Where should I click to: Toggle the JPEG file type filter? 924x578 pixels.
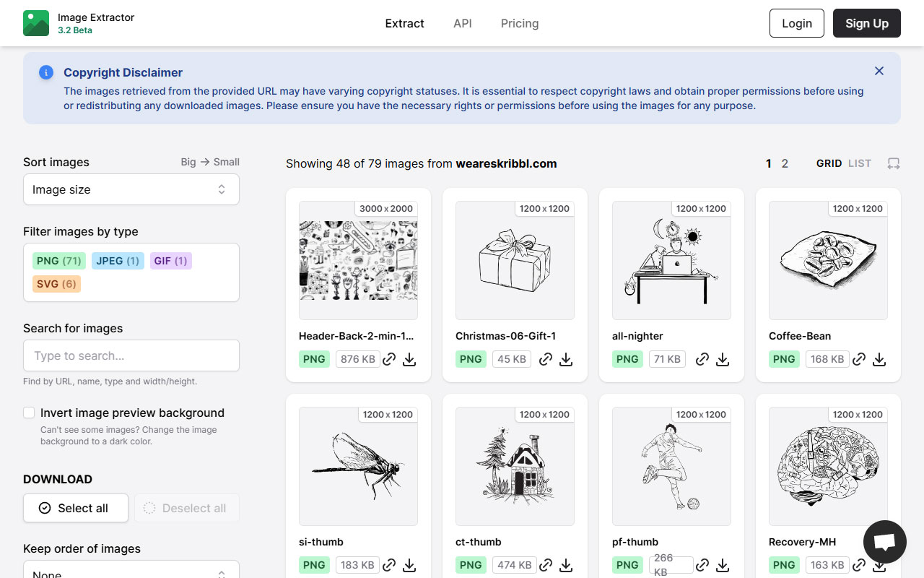click(118, 261)
